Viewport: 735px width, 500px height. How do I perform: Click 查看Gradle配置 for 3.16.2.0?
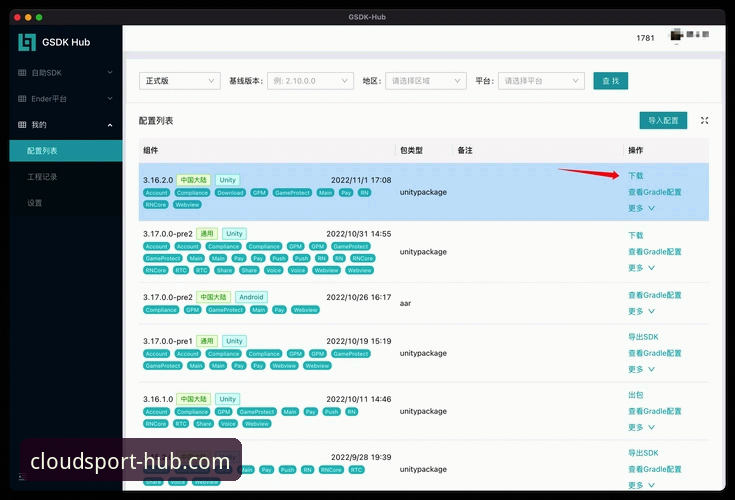(x=654, y=192)
